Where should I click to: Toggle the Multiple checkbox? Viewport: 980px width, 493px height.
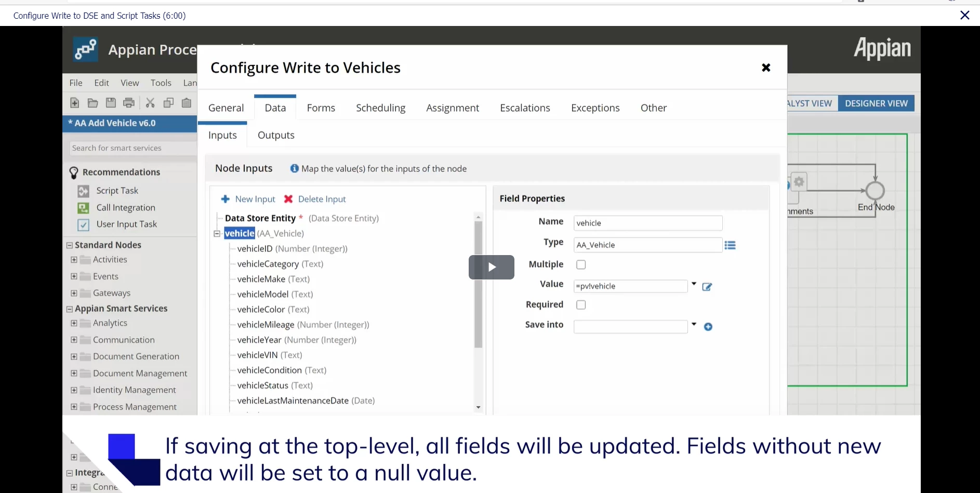pyautogui.click(x=581, y=265)
